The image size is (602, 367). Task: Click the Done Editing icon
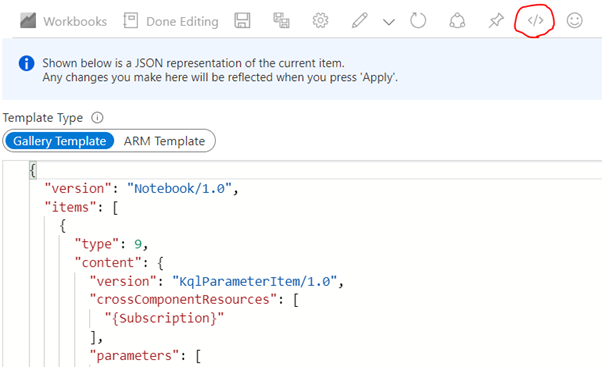pyautogui.click(x=131, y=20)
